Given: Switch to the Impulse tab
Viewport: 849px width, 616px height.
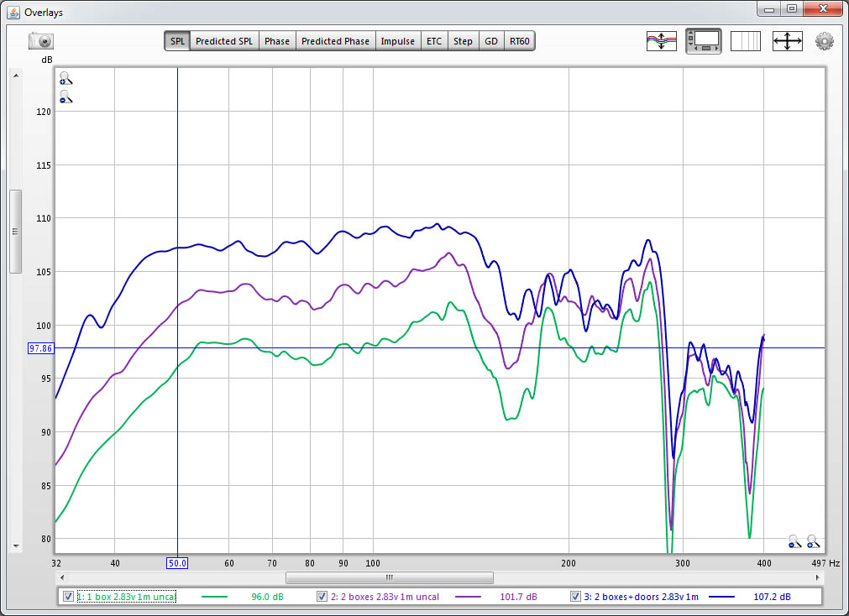Looking at the screenshot, I should click(x=398, y=41).
